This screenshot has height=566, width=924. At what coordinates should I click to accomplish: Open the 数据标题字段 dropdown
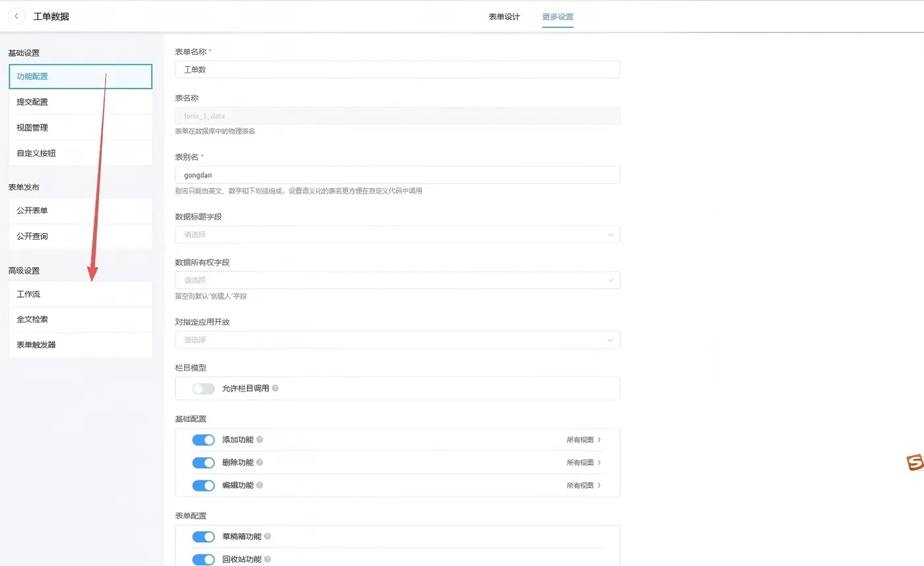[397, 234]
